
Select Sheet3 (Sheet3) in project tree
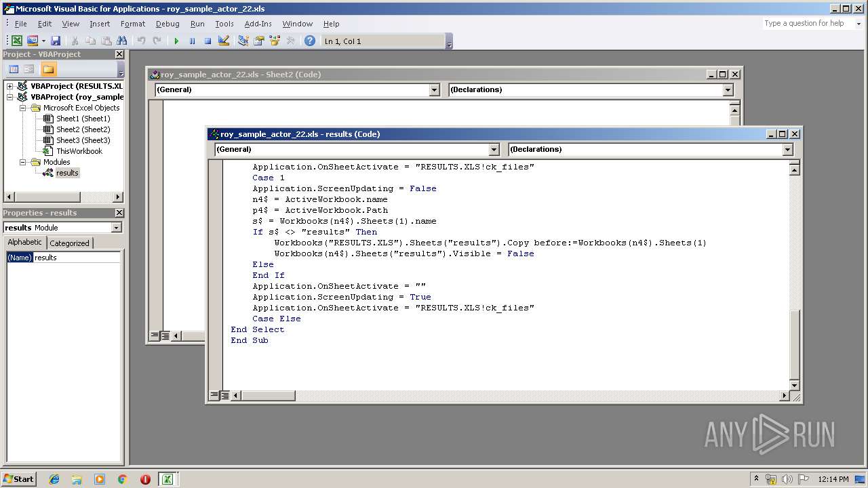pyautogui.click(x=83, y=140)
